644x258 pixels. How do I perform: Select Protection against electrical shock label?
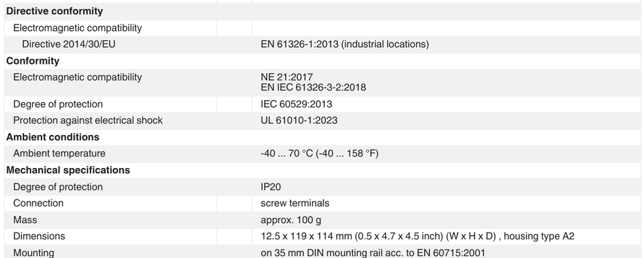(88, 120)
